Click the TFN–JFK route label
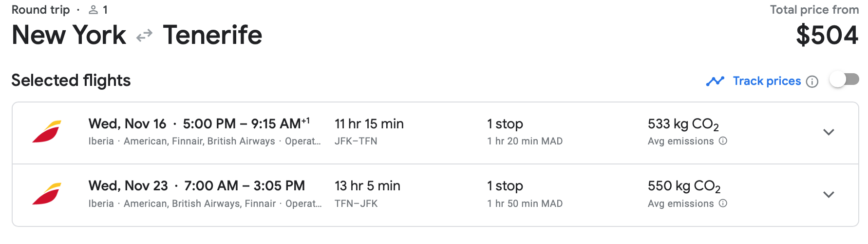The height and width of the screenshot is (244, 868). pyautogui.click(x=356, y=203)
